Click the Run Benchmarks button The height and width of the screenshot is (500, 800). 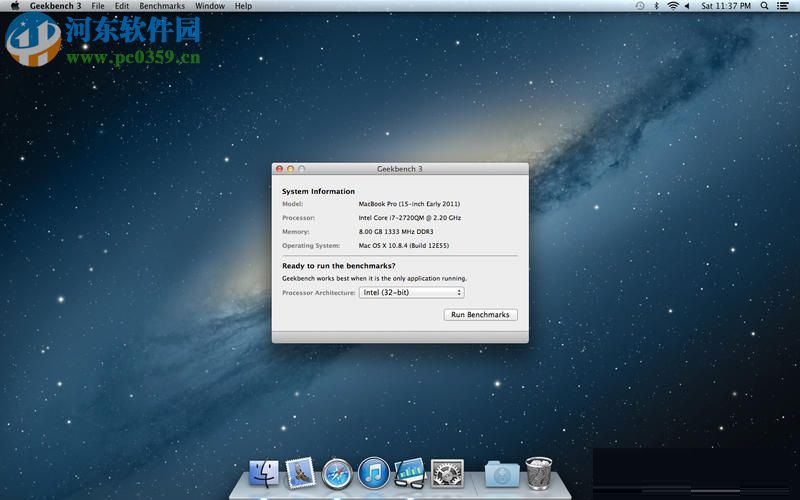pos(481,315)
